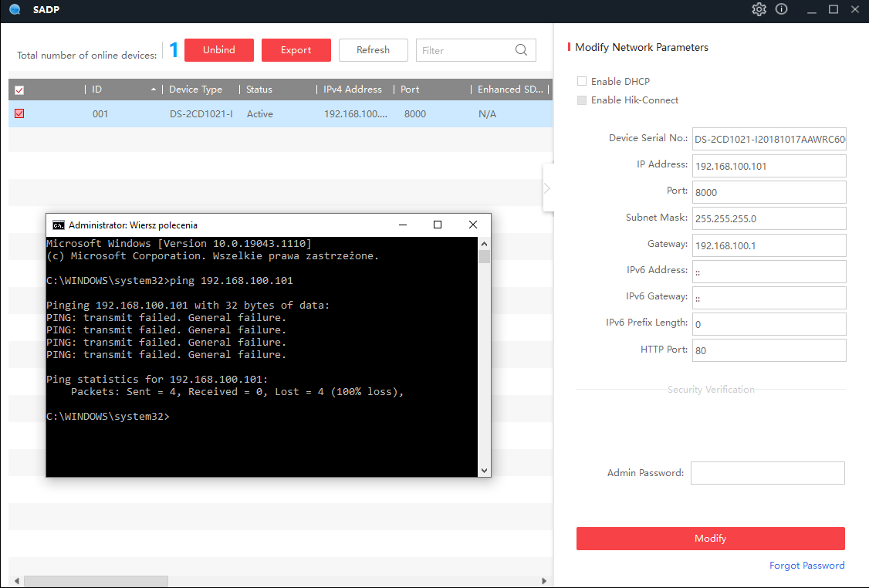Export the device list

(x=296, y=49)
